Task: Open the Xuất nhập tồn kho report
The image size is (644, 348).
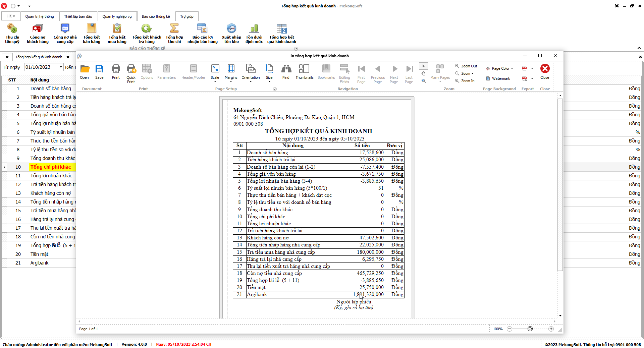Action: click(x=231, y=34)
